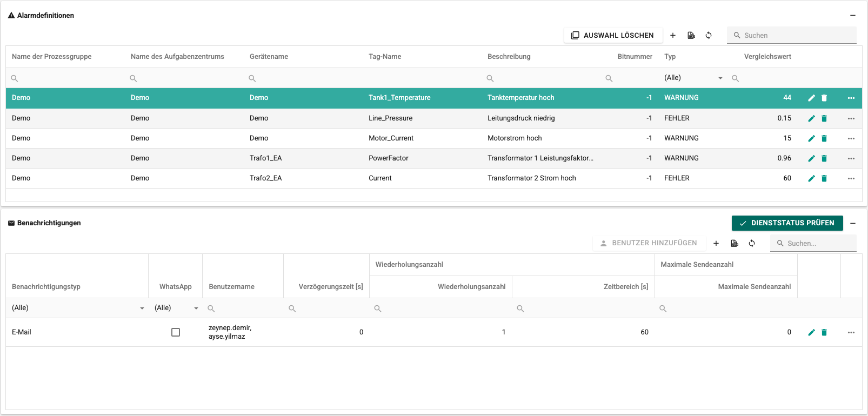
Task: Add a new alarm definition with plus icon
Action: 673,35
